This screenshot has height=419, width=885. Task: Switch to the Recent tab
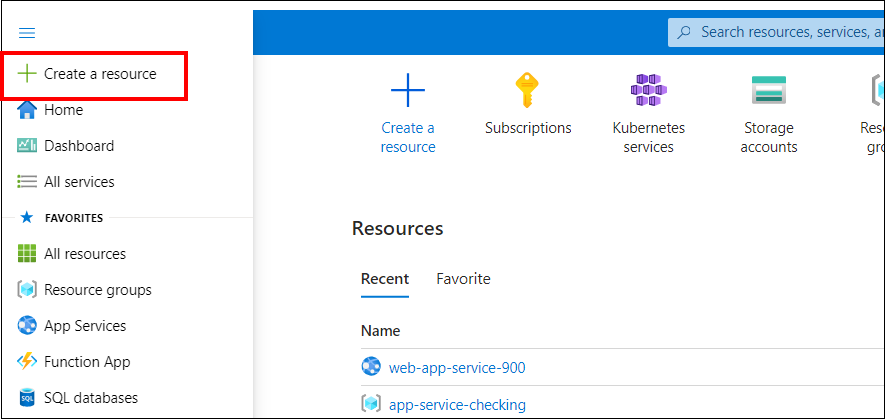[385, 279]
